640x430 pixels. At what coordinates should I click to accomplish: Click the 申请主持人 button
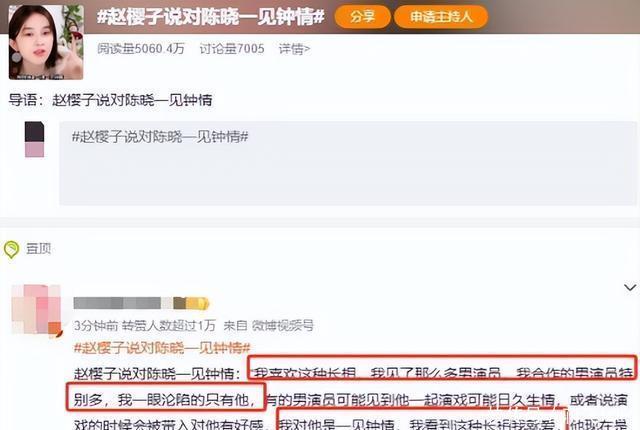tap(441, 17)
